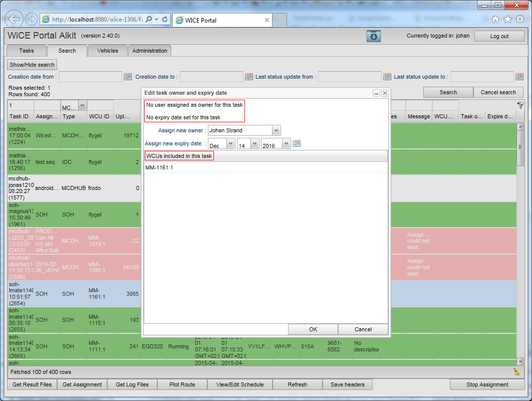Open calendar next to new expiry date
The height and width of the screenshot is (401, 532).
pos(297,143)
